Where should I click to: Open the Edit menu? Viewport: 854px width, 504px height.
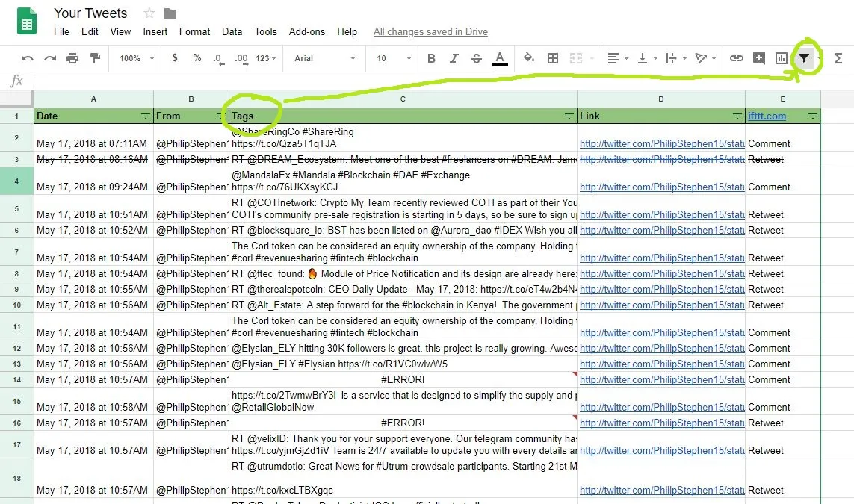tap(90, 31)
